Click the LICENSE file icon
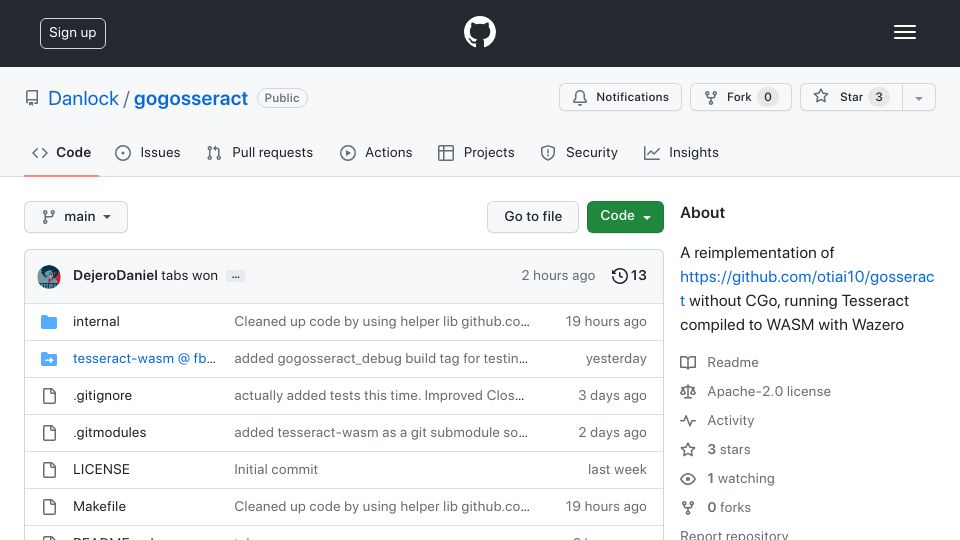 50,470
